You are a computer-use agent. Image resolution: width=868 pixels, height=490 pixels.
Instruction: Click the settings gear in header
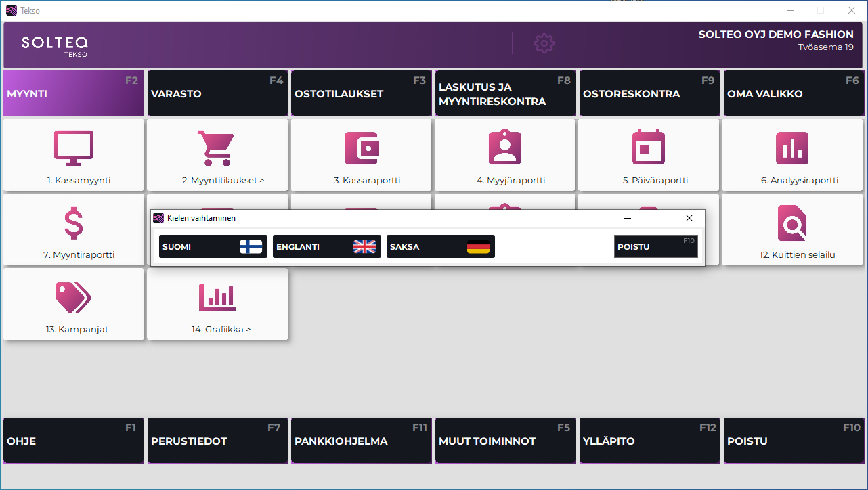(x=544, y=43)
